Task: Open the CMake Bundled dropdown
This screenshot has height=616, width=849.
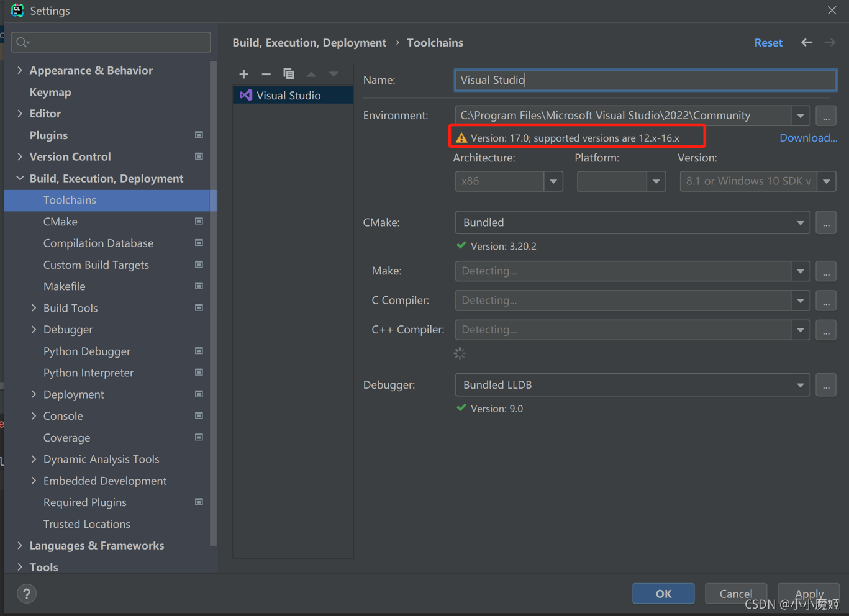Action: (801, 222)
